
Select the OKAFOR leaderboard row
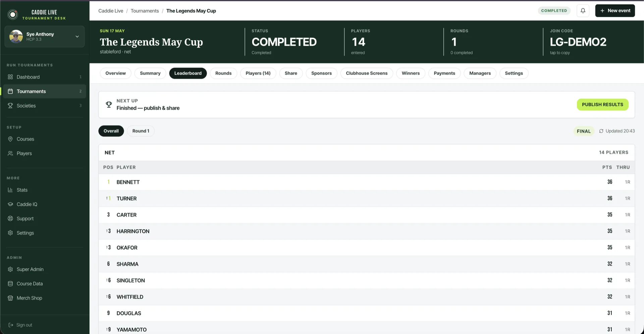click(x=367, y=248)
